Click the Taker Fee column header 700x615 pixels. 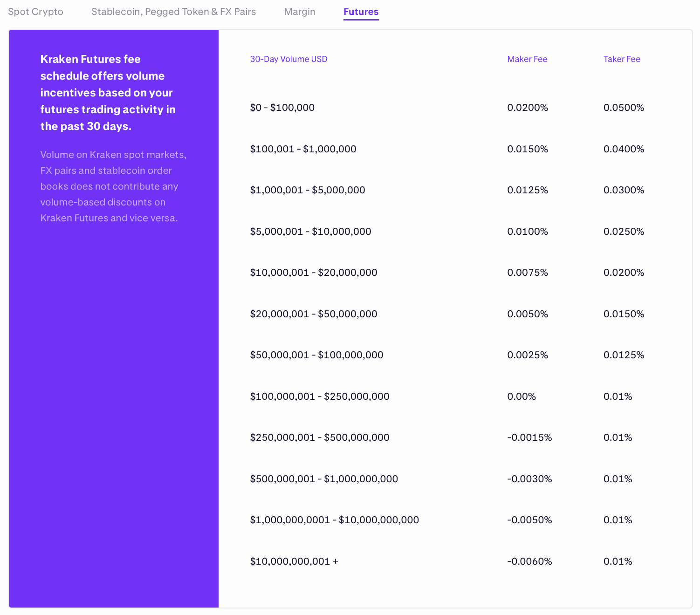622,59
